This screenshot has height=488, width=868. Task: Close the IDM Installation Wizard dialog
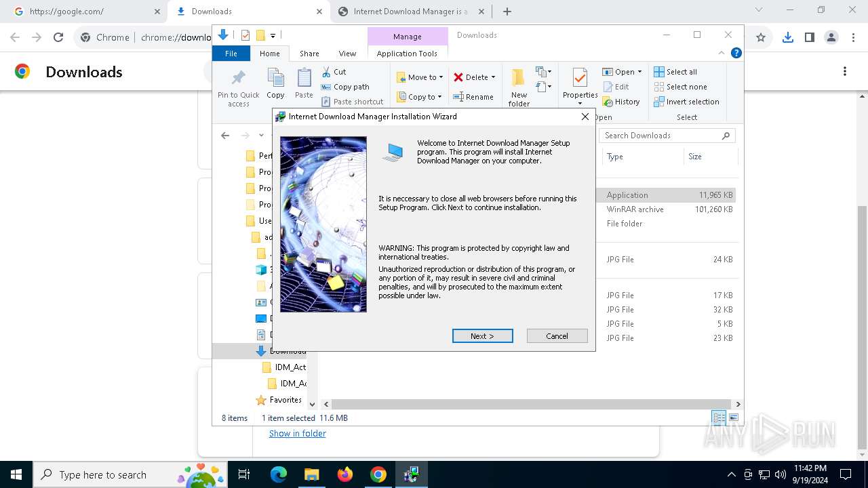pos(585,117)
